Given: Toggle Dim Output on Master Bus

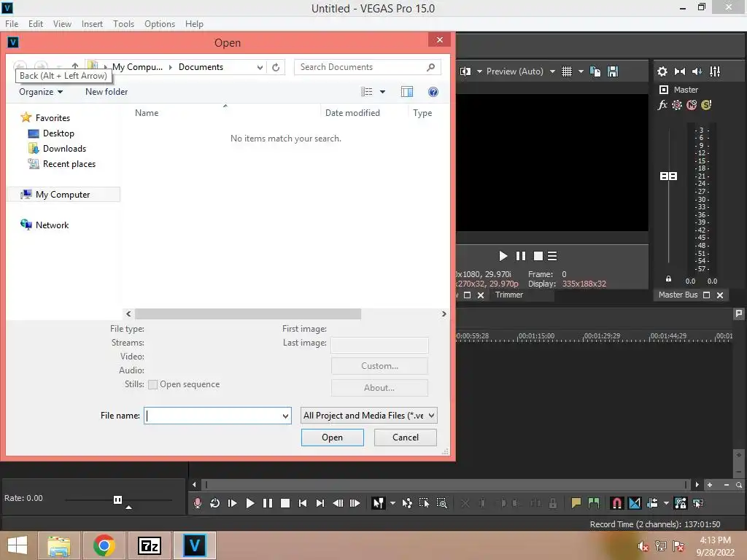Looking at the screenshot, I should pyautogui.click(x=697, y=71).
